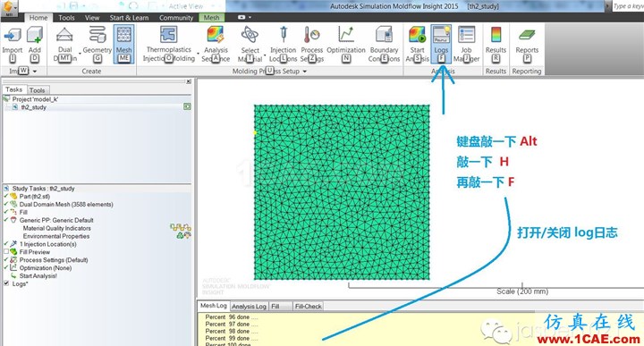The width and height of the screenshot is (644, 346).
Task: Toggle the Logs checkbox in Study Tasks
Action: (x=6, y=283)
